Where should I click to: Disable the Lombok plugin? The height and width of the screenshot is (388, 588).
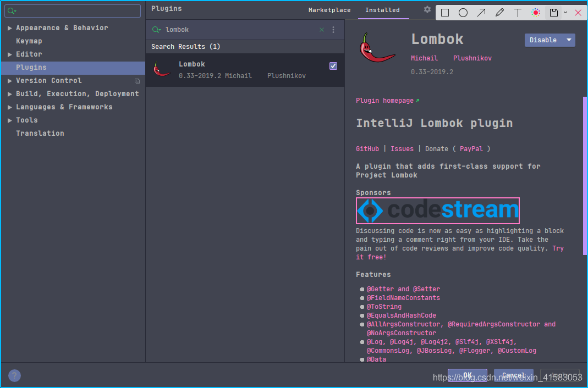543,40
